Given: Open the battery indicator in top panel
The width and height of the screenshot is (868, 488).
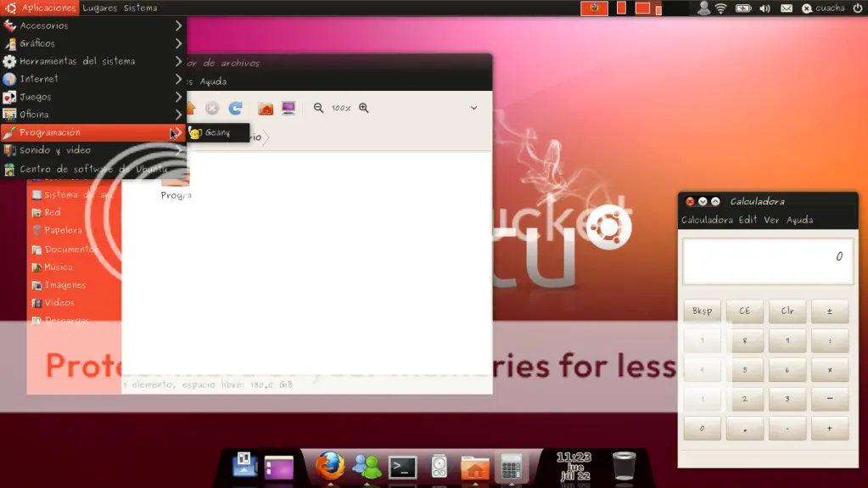Looking at the screenshot, I should (x=743, y=8).
